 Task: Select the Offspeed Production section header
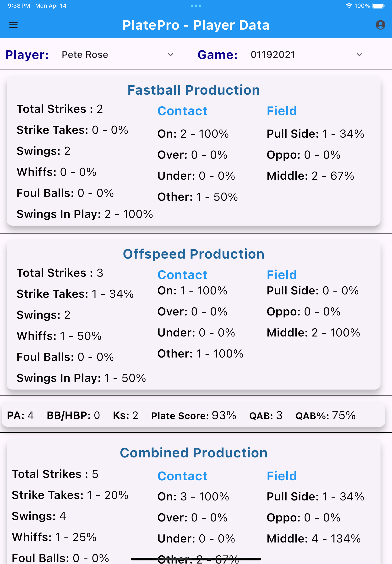[x=194, y=254]
